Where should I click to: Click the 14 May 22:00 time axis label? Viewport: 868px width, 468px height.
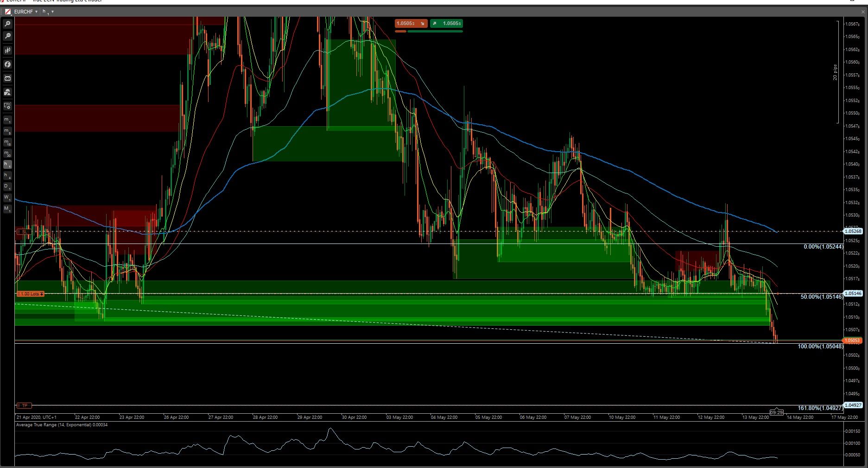pyautogui.click(x=800, y=417)
